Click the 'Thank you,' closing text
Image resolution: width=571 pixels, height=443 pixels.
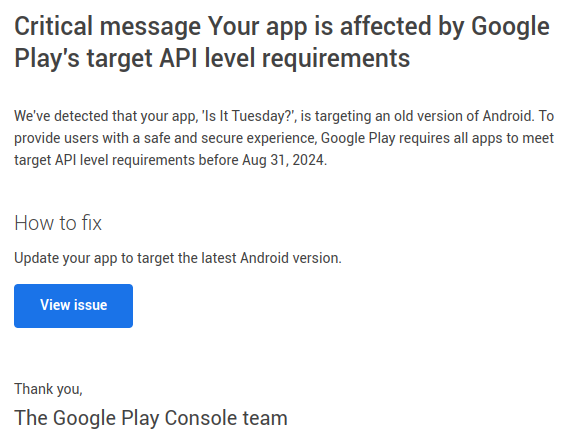point(48,389)
